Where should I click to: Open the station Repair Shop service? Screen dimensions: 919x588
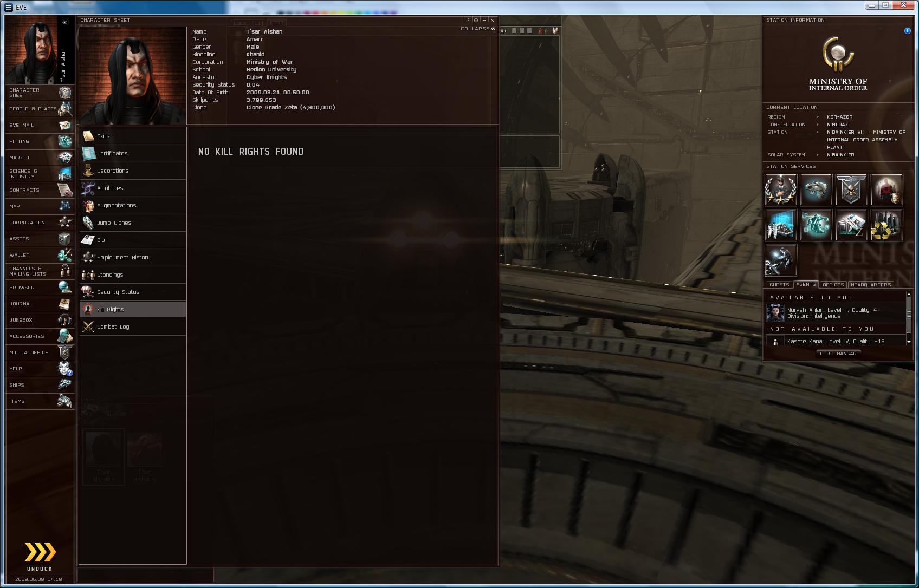pyautogui.click(x=780, y=260)
